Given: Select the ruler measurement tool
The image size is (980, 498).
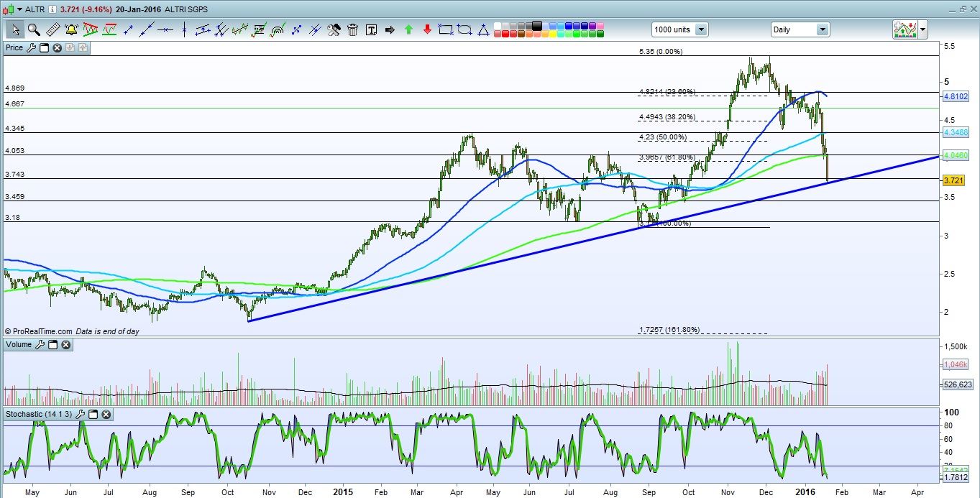Looking at the screenshot, I should click(53, 29).
